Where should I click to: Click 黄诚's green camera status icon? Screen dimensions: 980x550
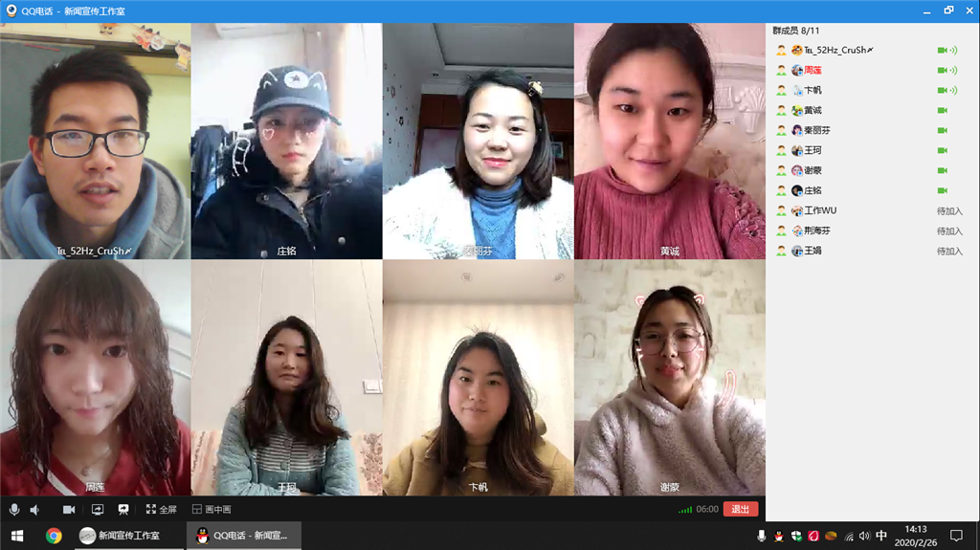(x=943, y=111)
